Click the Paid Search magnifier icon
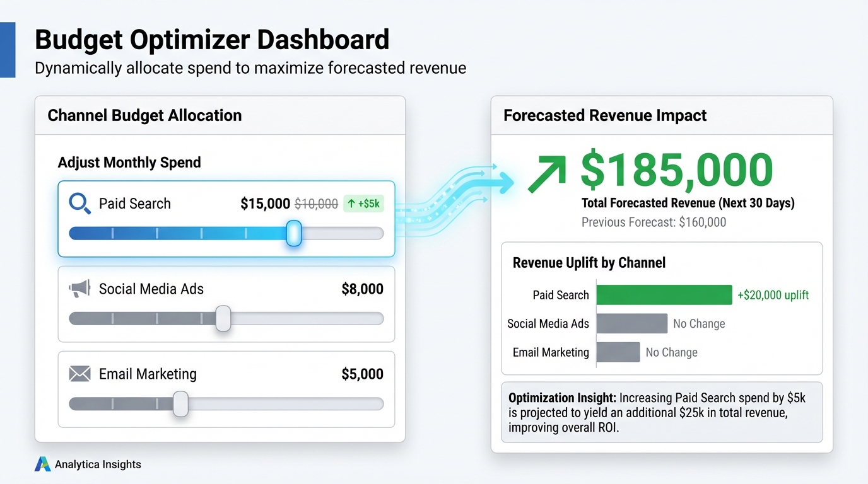This screenshot has height=484, width=868. coord(80,204)
